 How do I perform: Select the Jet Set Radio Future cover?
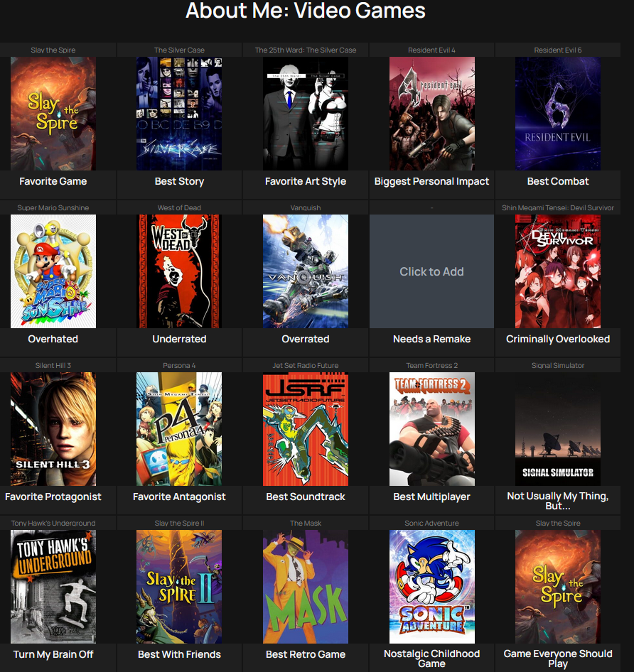[x=306, y=429]
